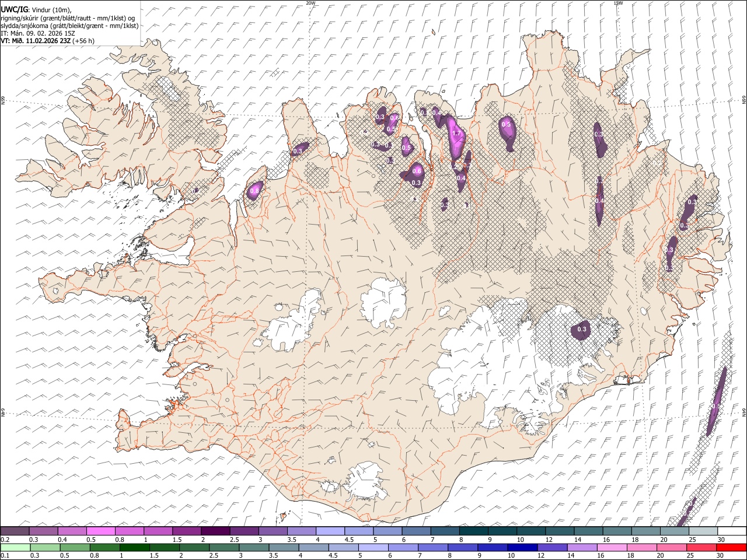Select the upper legend swatch between 18 and 20

click(x=646, y=531)
